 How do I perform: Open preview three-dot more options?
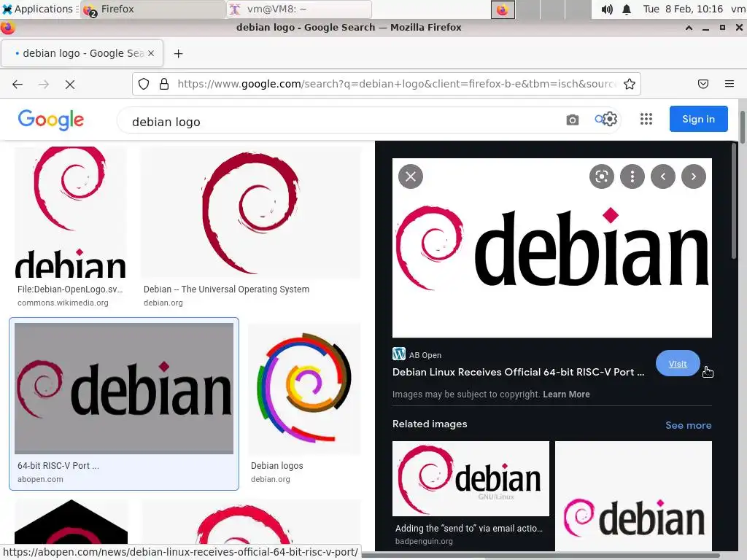click(632, 176)
